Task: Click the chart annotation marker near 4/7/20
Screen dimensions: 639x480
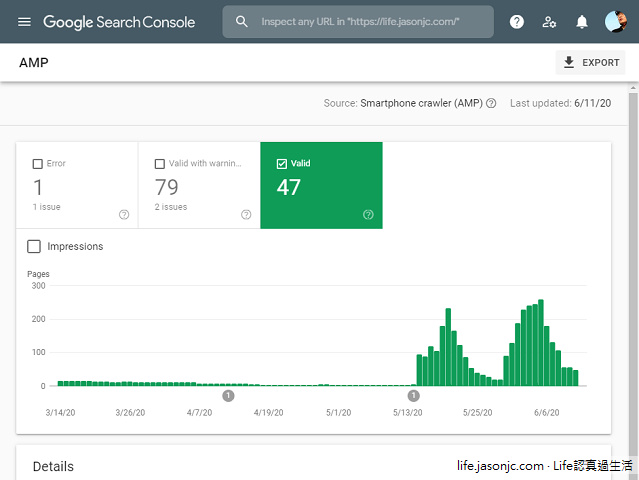Action: pyautogui.click(x=228, y=396)
